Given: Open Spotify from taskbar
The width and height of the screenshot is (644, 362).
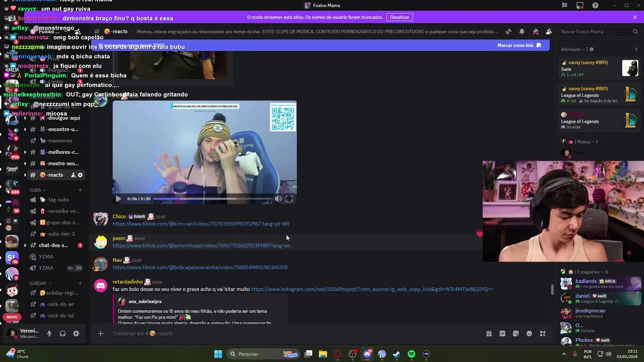Looking at the screenshot, I should pos(412,354).
